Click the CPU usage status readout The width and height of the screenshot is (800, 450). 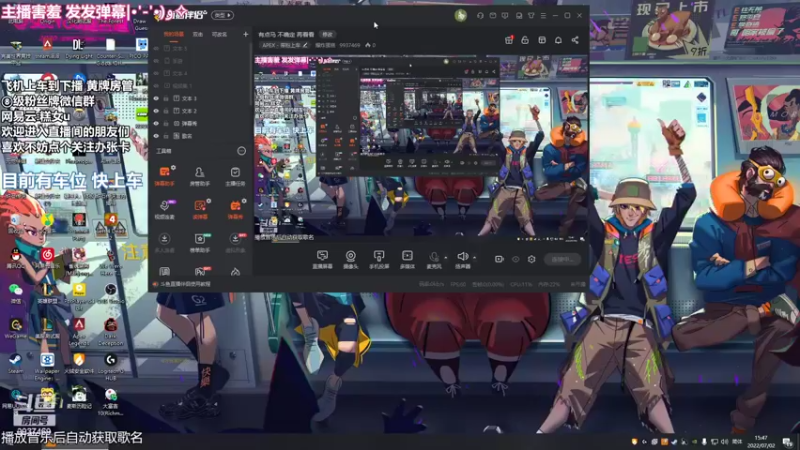pyautogui.click(x=521, y=284)
